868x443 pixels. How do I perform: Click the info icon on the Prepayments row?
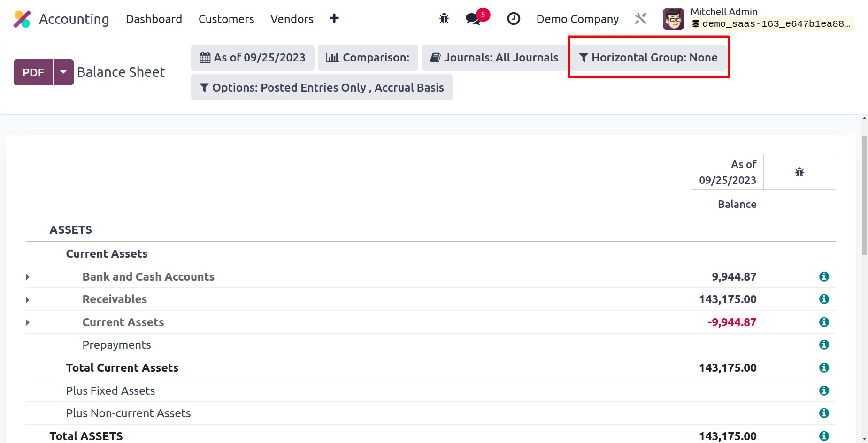tap(823, 345)
